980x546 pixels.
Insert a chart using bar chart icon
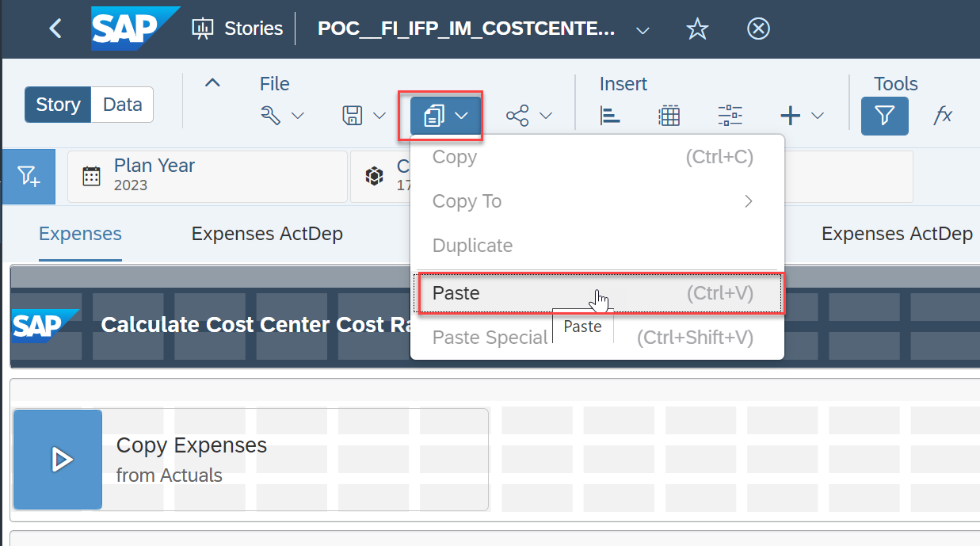[610, 116]
